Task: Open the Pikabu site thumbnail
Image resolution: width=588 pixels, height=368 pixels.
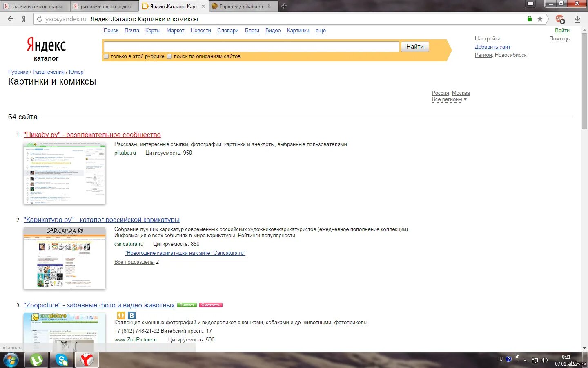Action: click(65, 173)
